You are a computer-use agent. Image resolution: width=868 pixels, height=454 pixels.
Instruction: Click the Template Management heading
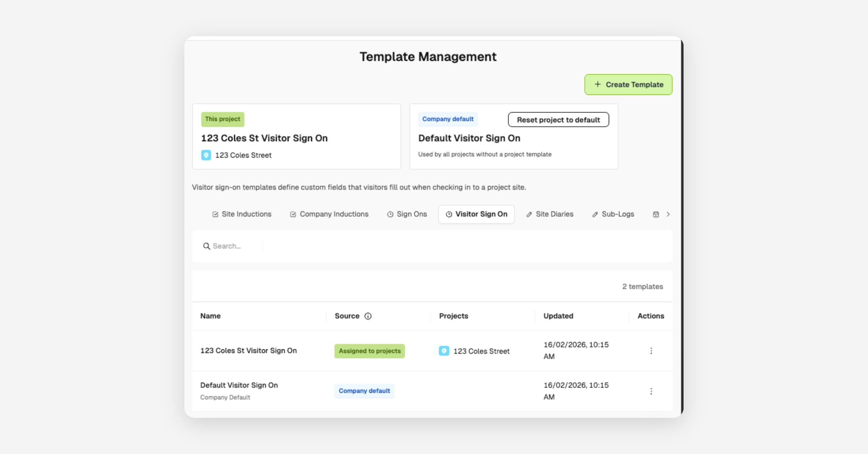(428, 56)
